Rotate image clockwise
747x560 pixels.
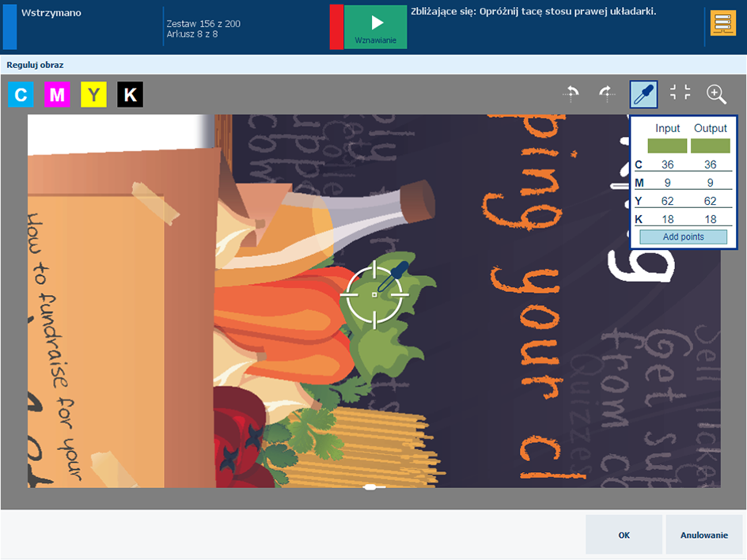[606, 93]
